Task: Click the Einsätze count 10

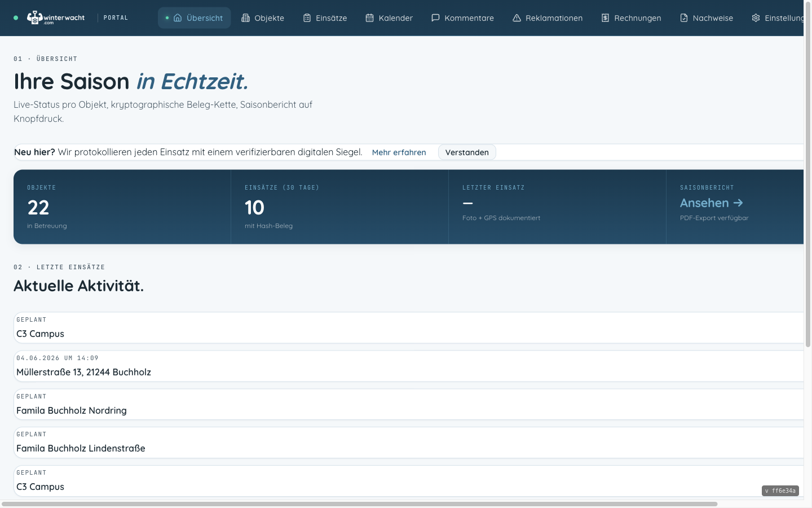Action: coord(254,208)
